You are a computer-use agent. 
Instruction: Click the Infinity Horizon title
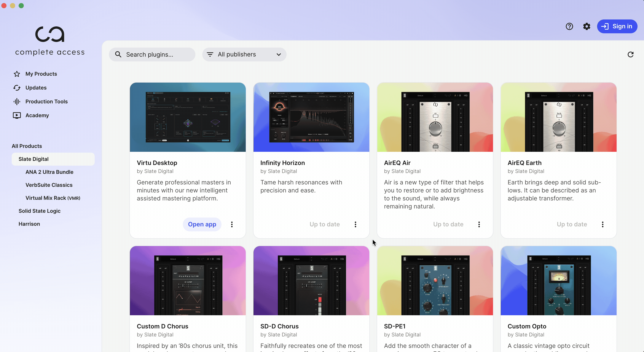click(282, 163)
